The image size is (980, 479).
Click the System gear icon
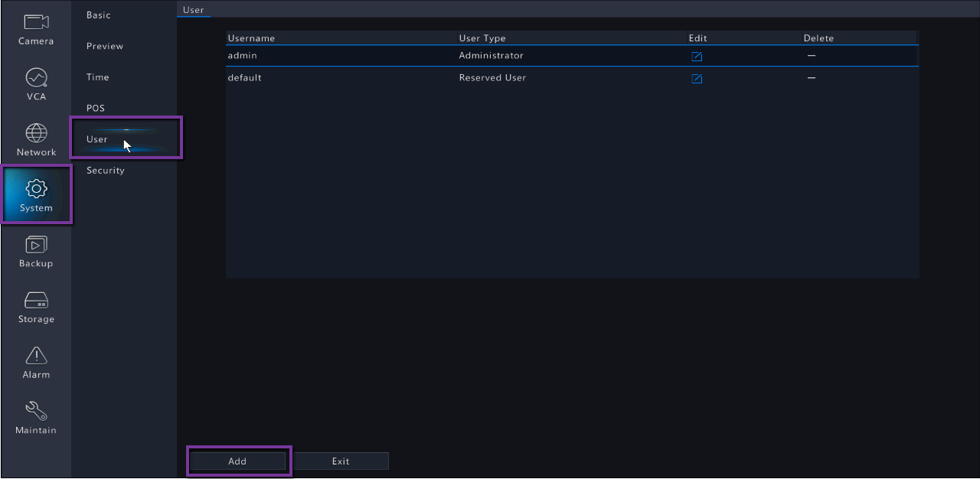tap(36, 189)
